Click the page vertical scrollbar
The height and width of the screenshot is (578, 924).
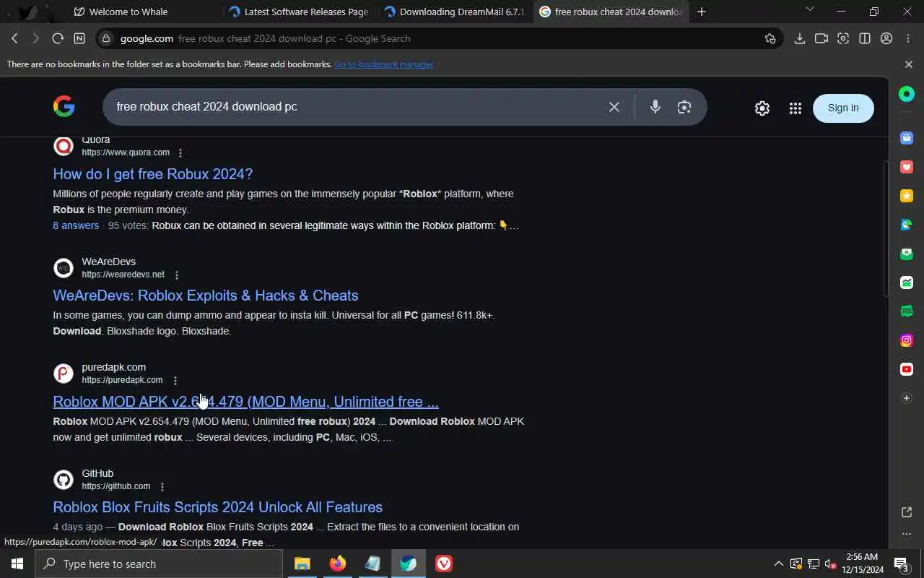(x=886, y=228)
